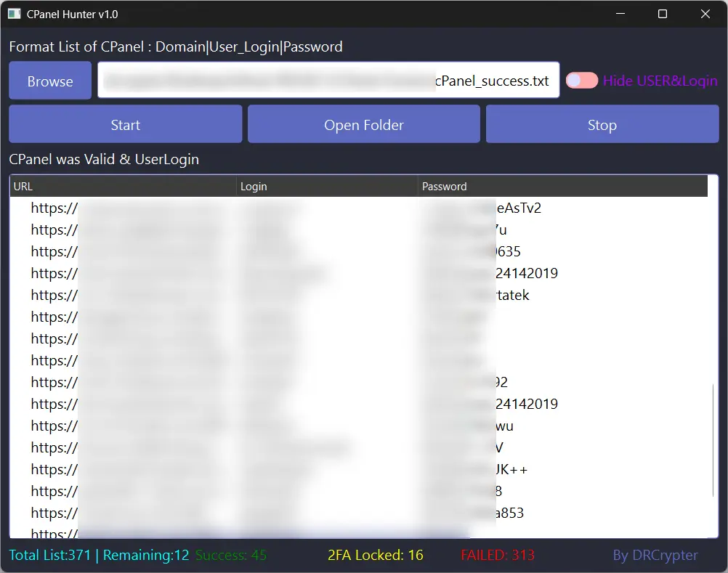Screen dimensions: 728x573
Task: Close the CPanel Hunter window
Action: pos(705,15)
